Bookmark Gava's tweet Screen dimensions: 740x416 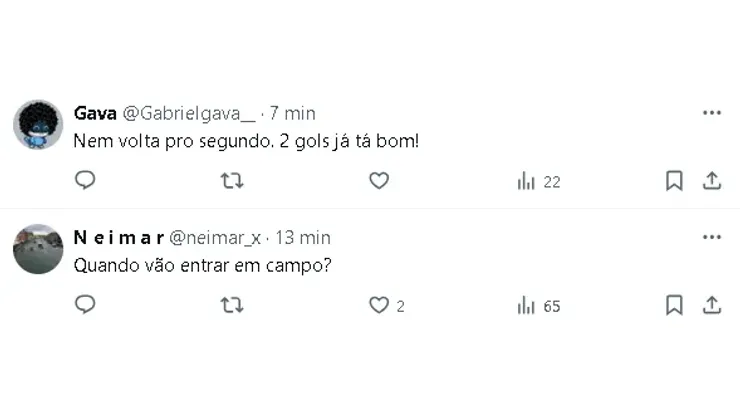pos(674,180)
